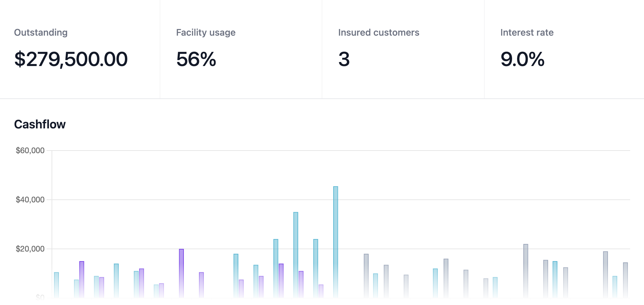Click the rightmost gray bar in Cashflow
This screenshot has height=305, width=644.
pos(625,280)
